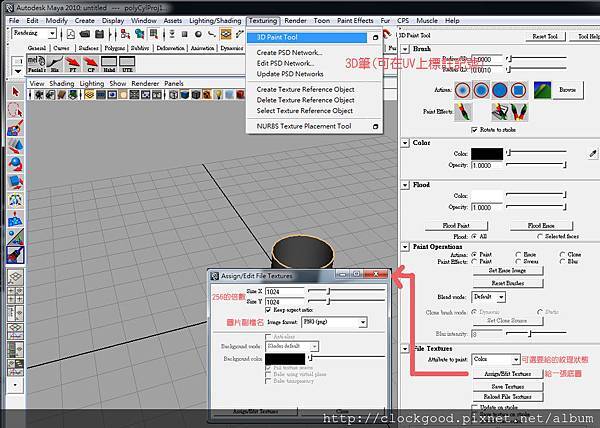
Task: Select the Rotate tool in toolbox
Action: (15, 164)
